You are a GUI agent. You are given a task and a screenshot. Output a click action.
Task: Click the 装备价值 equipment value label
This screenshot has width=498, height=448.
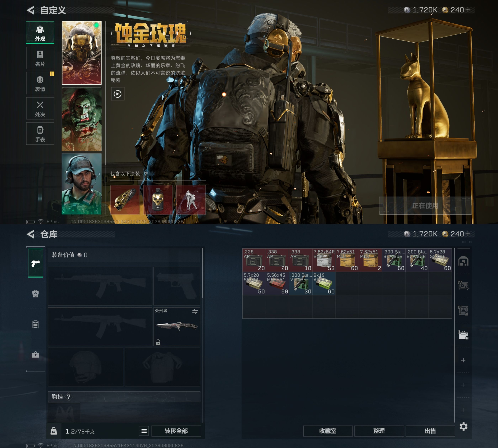[63, 255]
